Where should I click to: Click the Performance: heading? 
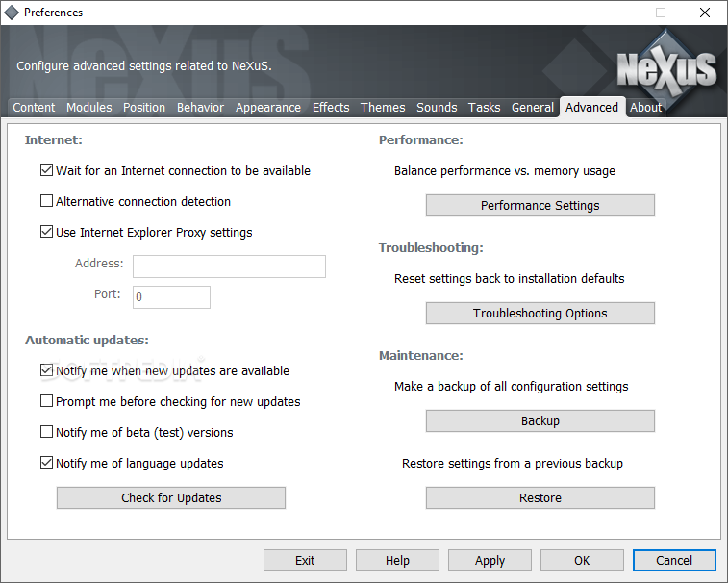pyautogui.click(x=421, y=139)
